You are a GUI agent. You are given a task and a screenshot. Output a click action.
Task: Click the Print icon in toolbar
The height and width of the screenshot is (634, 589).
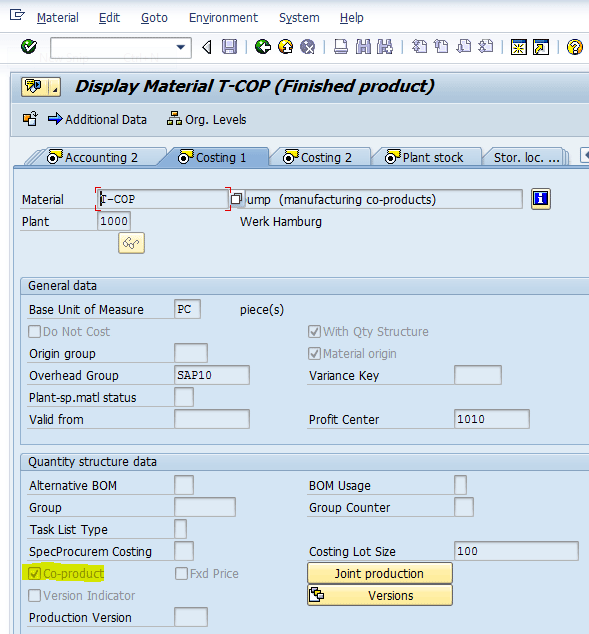(340, 47)
